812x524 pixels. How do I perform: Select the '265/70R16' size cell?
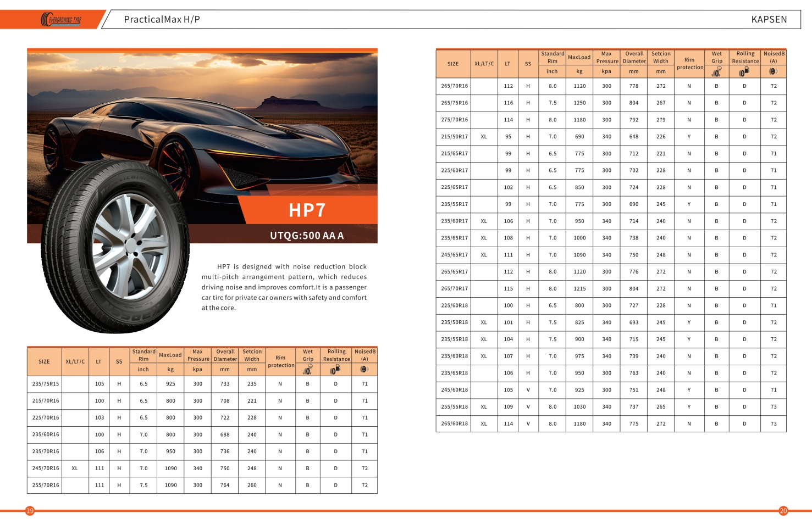455,86
